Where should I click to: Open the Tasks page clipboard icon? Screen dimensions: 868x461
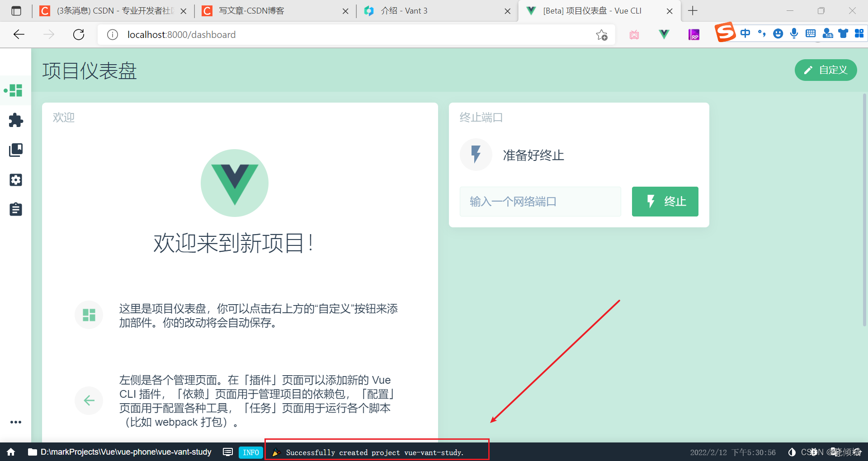16,209
